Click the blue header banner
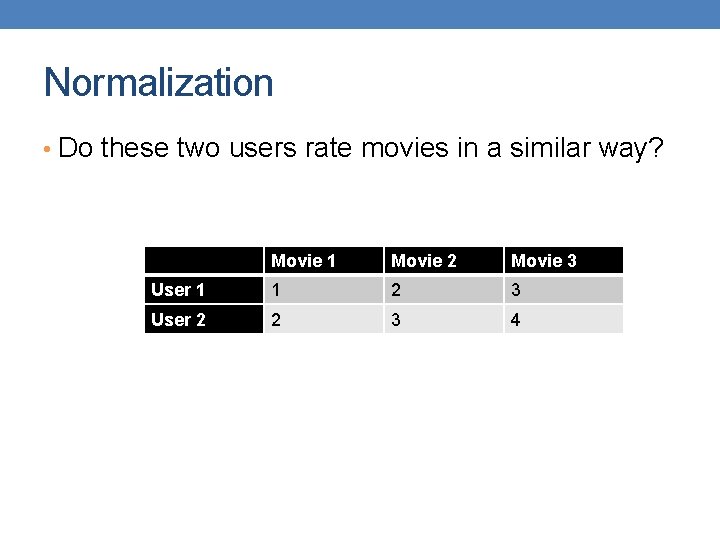 360,14
